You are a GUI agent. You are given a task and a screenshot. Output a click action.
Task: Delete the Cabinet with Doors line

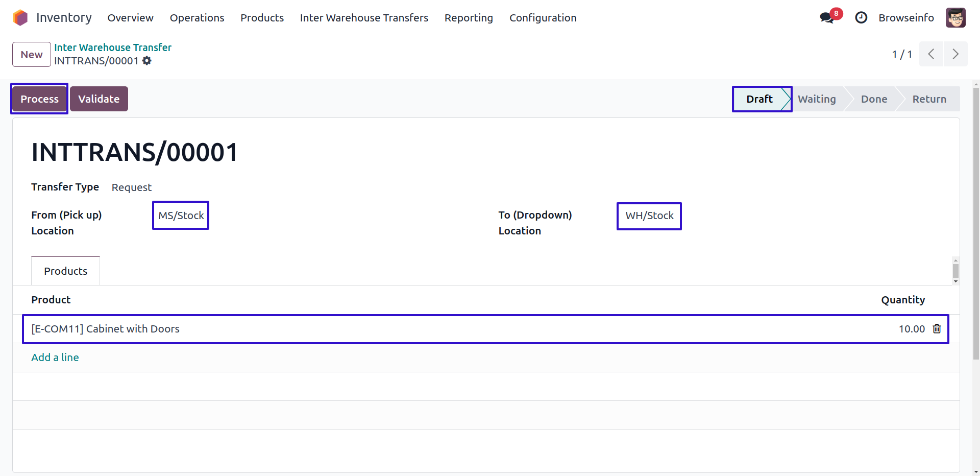937,329
